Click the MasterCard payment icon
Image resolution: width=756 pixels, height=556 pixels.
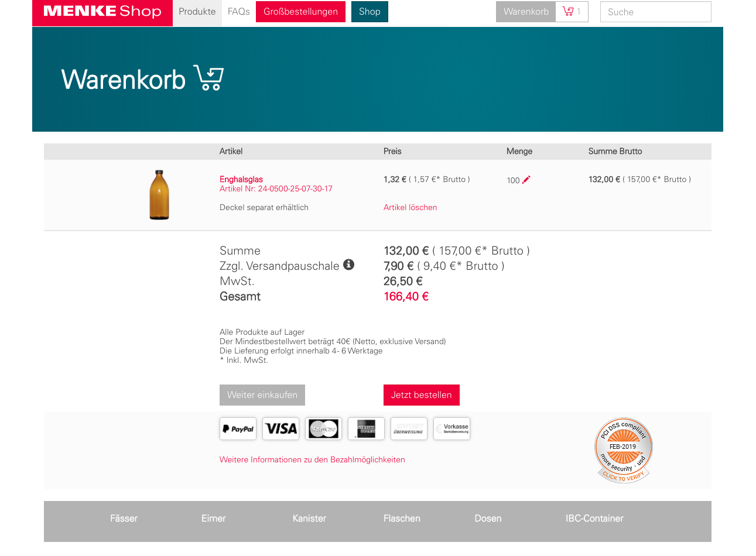coord(323,429)
